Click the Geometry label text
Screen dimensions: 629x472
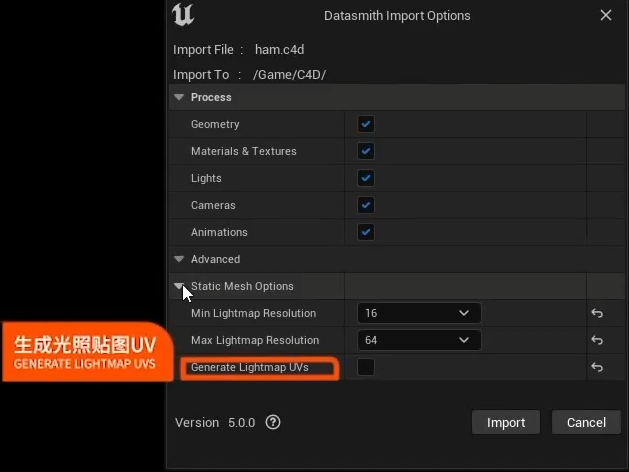point(215,124)
